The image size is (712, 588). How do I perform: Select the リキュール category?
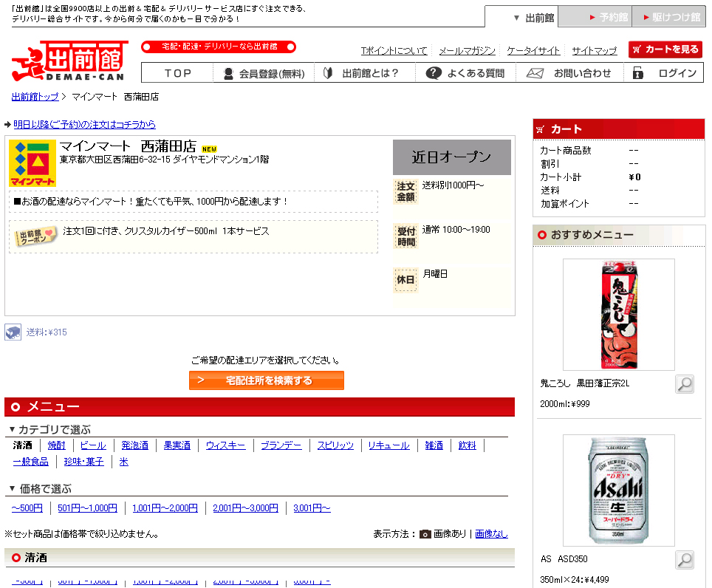pos(388,445)
